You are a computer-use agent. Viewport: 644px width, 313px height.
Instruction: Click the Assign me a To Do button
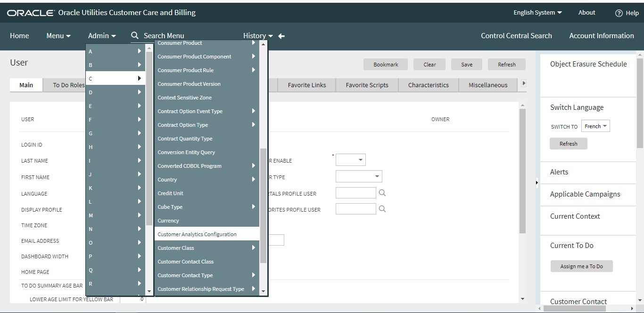click(x=581, y=266)
